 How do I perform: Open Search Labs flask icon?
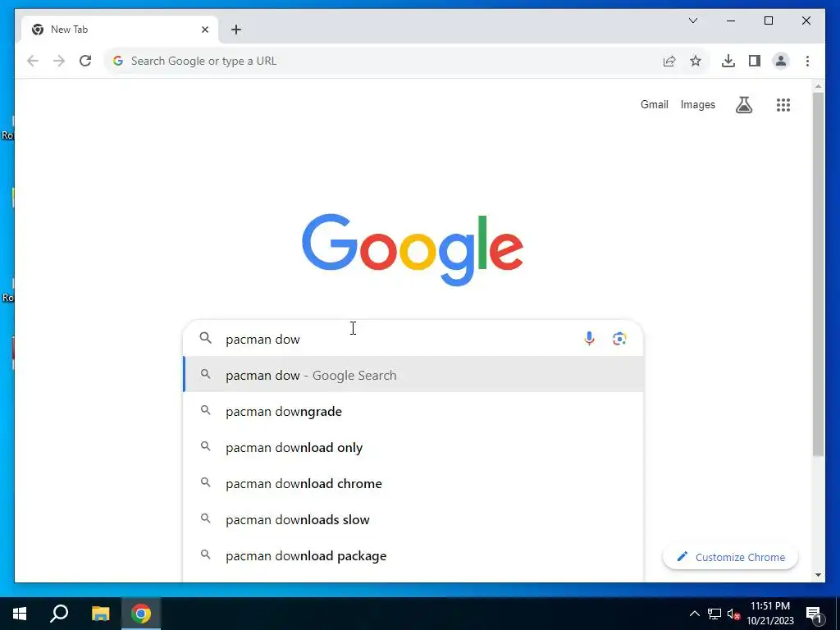[x=743, y=105]
